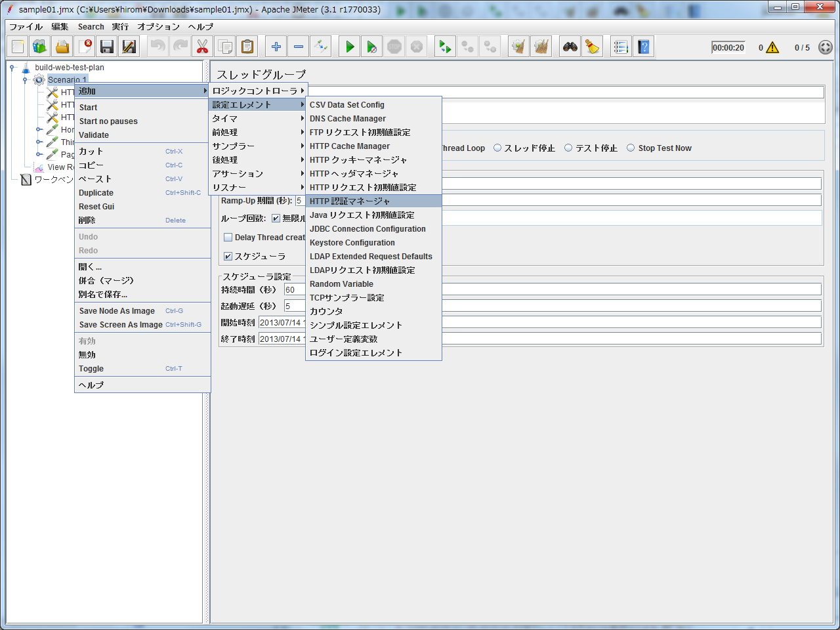Screen dimensions: 840x630
Task: Expand the 追加 submenu
Action: point(142,91)
